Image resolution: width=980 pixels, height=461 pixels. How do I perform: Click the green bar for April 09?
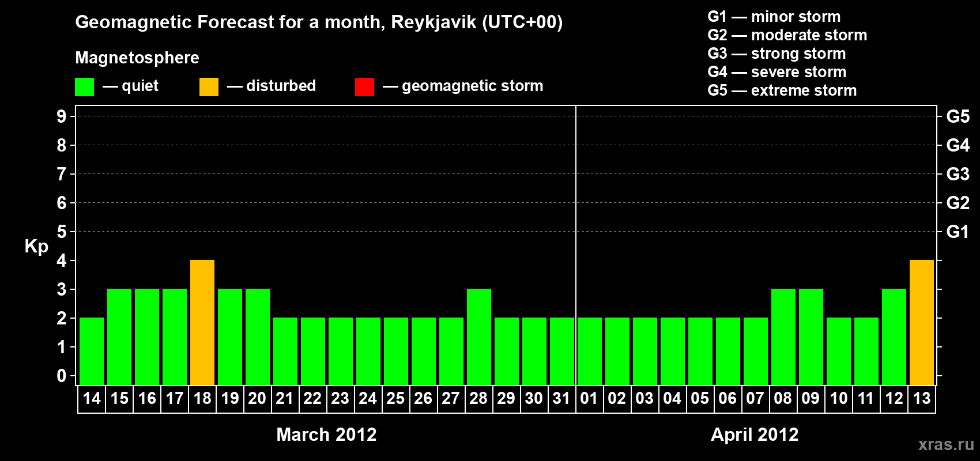tap(811, 337)
